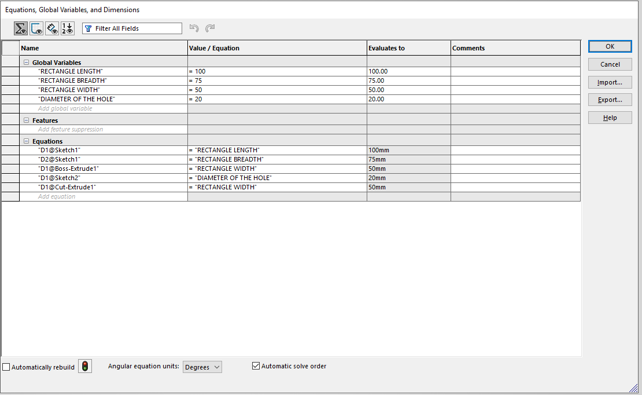
Task: Click the rebuild traffic light icon
Action: point(85,366)
